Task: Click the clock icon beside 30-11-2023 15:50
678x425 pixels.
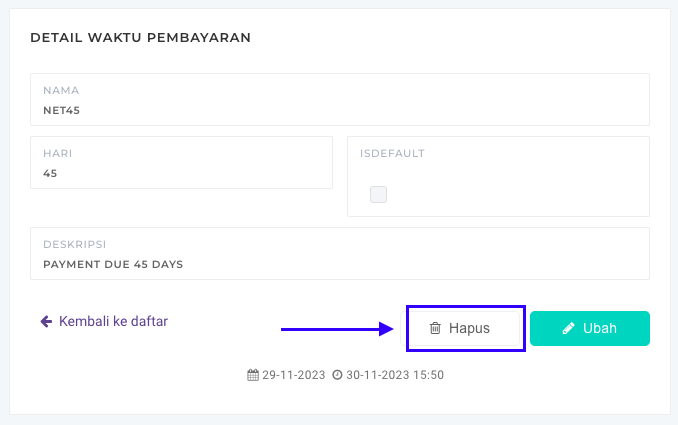Action: [x=338, y=376]
